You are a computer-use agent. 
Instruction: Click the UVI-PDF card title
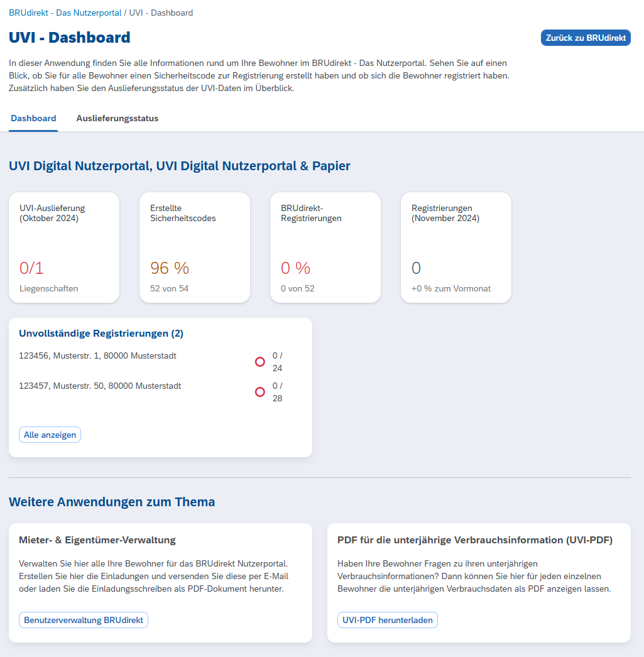[475, 540]
